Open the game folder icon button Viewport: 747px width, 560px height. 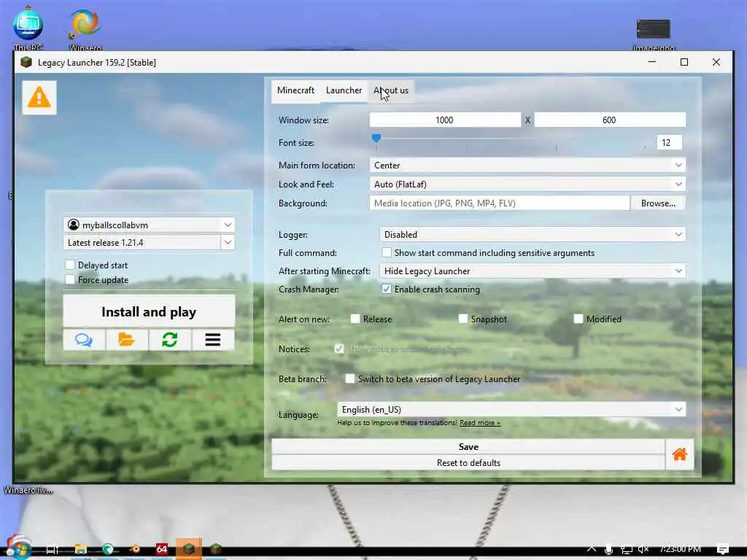127,340
